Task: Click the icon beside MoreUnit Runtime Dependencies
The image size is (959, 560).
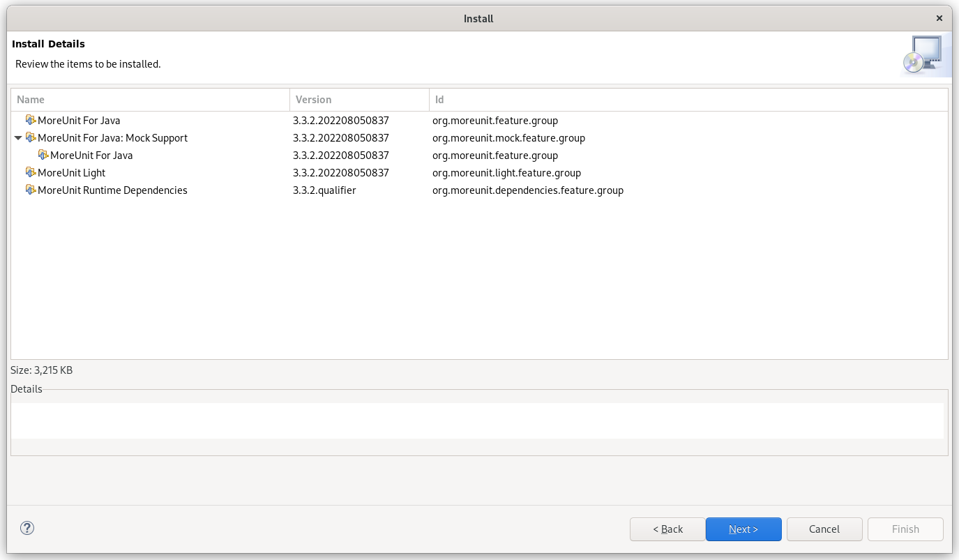Action: click(31, 190)
